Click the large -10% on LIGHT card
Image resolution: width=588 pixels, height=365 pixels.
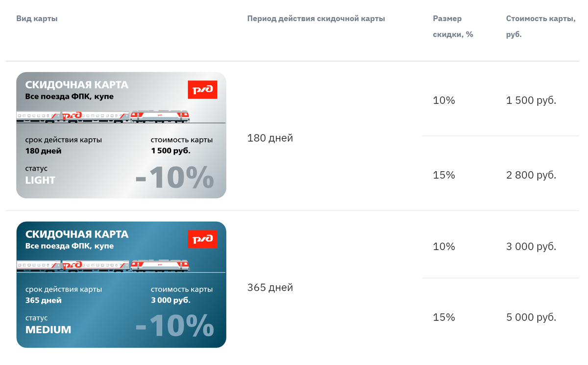pyautogui.click(x=175, y=177)
